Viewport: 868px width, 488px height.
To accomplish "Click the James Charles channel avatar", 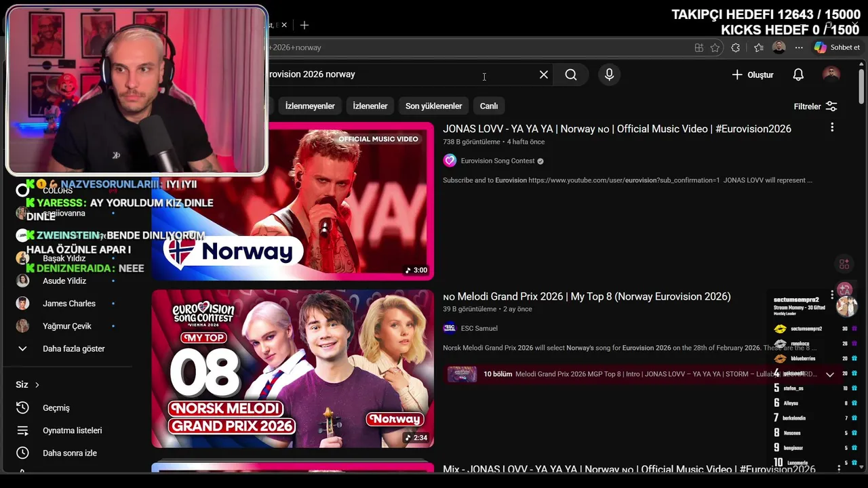I will [23, 303].
